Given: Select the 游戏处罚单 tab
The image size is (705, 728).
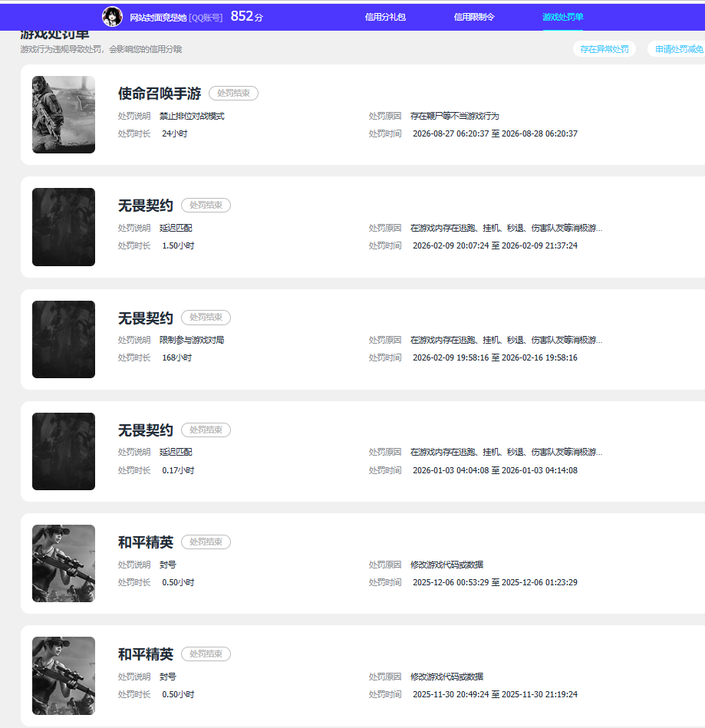Looking at the screenshot, I should (x=563, y=17).
